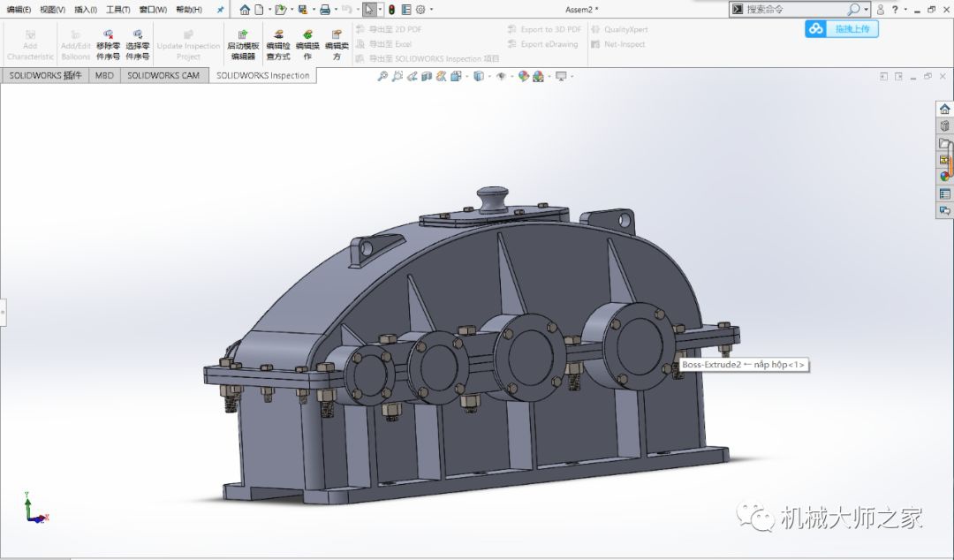Open SOLIDWORKS Resources home task pane
This screenshot has width=954, height=560.
pos(944,110)
